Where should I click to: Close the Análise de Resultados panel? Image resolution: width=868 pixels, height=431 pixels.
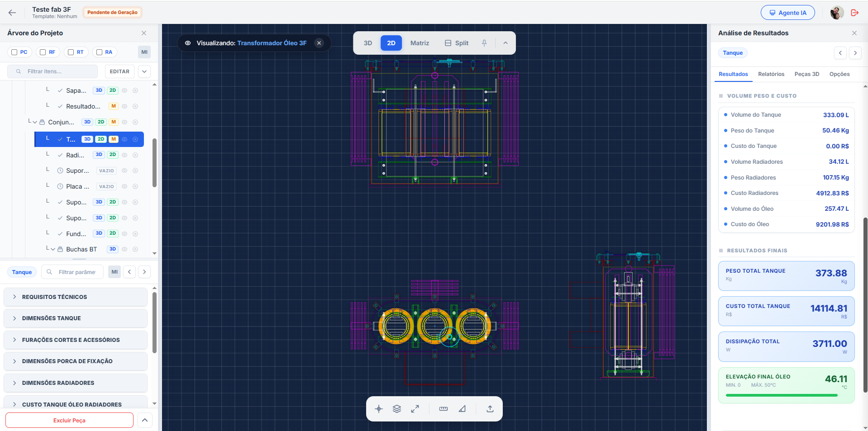click(854, 33)
